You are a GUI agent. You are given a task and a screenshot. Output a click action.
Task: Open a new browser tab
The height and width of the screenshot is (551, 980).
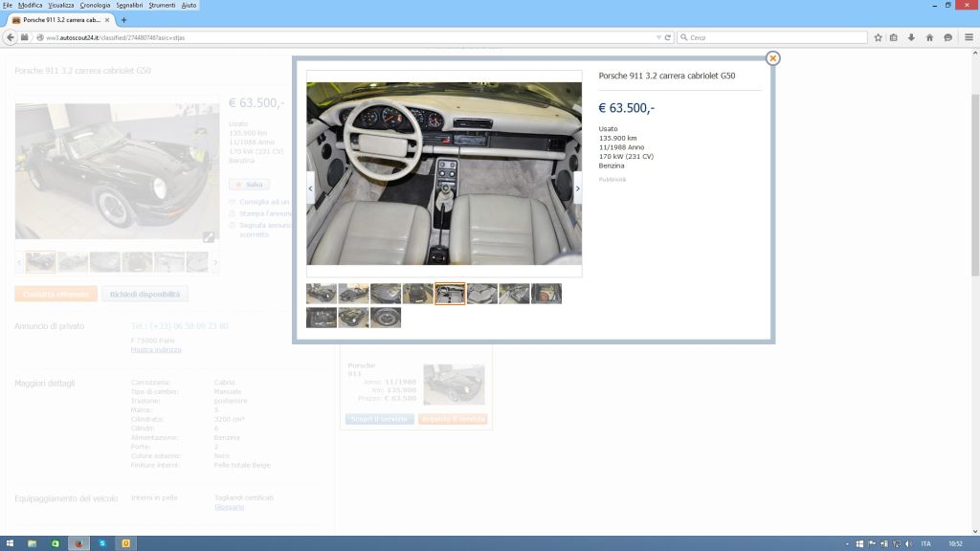pyautogui.click(x=123, y=20)
